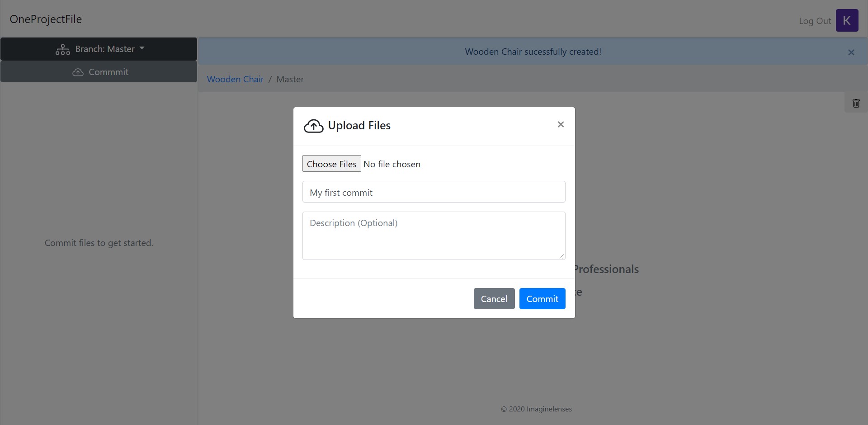Screen dimensions: 868x425
Task: Click 'Commit files to get started.' text
Action: point(99,243)
